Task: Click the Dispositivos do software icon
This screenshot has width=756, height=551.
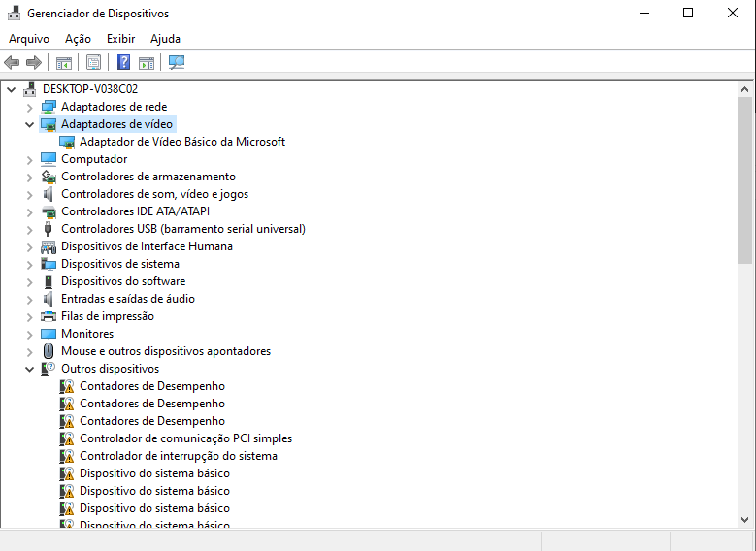Action: tap(49, 281)
